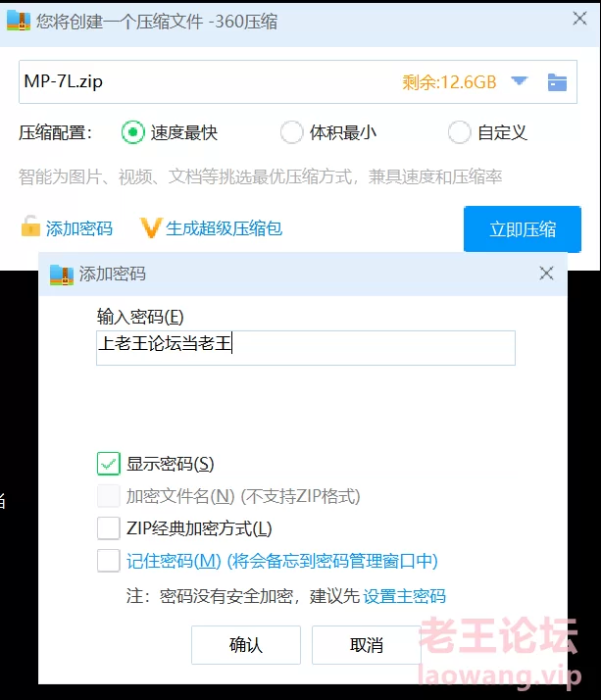The height and width of the screenshot is (700, 601).
Task: Click the 剩余:12.6GB free space text
Action: [x=449, y=82]
